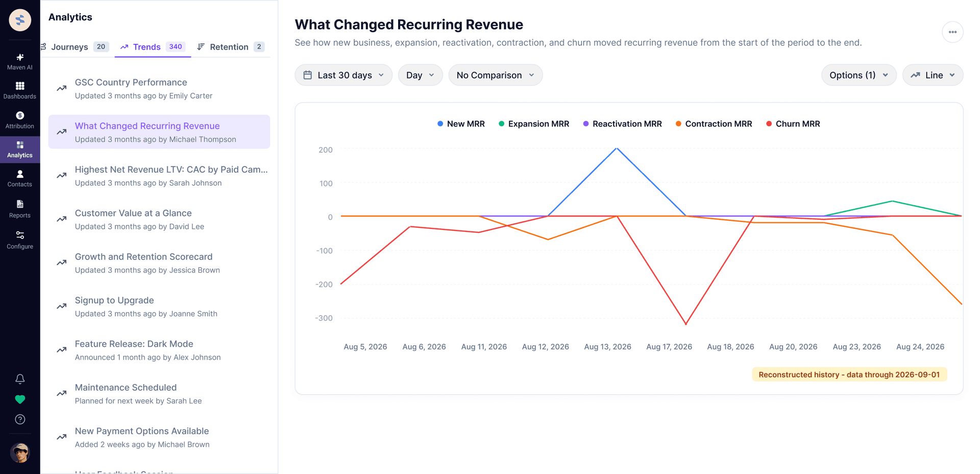Click the trend icon beside Customer Value at a Glance

coord(62,219)
